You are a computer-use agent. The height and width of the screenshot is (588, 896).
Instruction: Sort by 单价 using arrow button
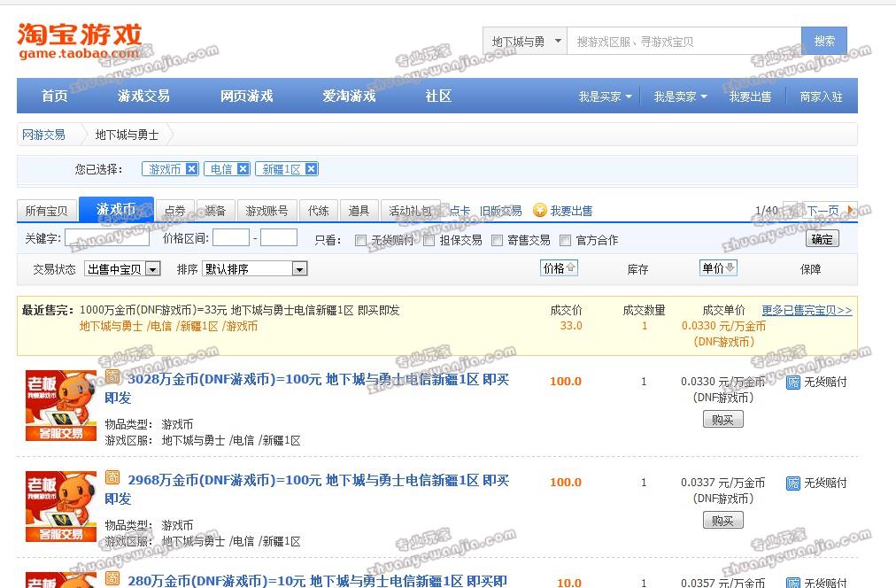(x=718, y=268)
